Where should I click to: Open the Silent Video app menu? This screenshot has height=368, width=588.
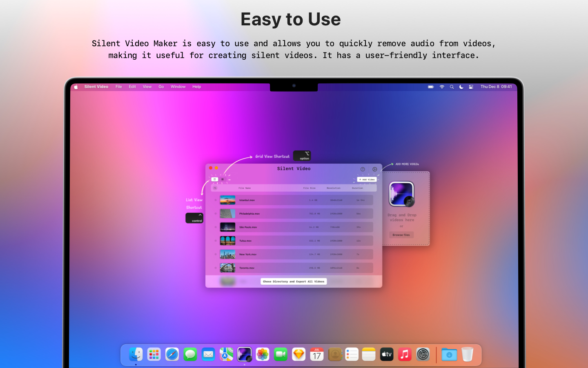pos(96,87)
